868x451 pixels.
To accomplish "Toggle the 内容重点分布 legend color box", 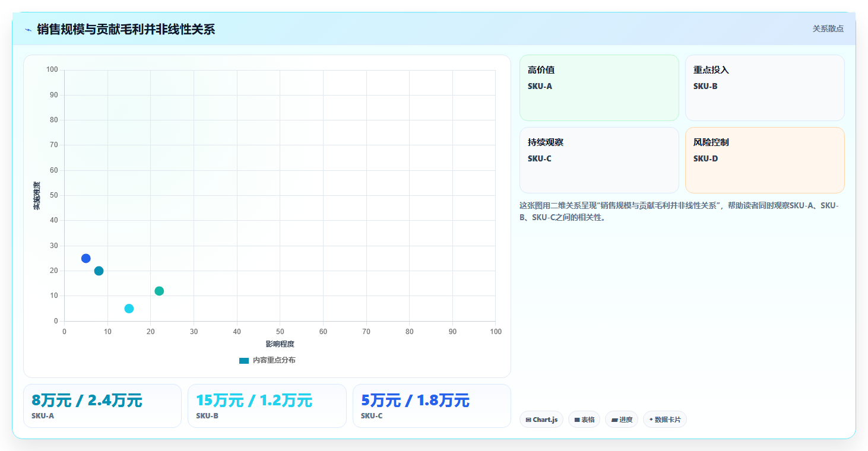I will [x=244, y=361].
